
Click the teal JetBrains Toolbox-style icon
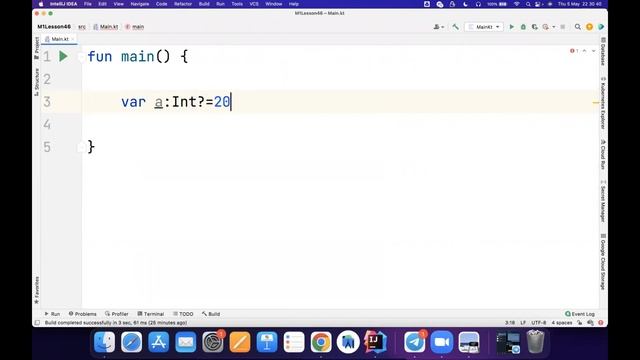click(x=601, y=27)
